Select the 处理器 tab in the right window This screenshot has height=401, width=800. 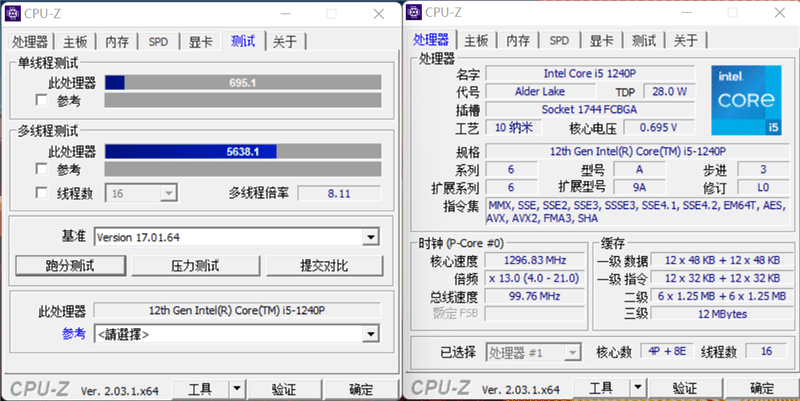tap(431, 39)
